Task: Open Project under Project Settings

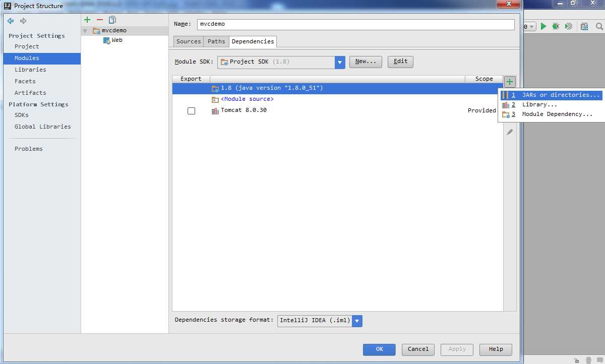Action: [x=27, y=46]
